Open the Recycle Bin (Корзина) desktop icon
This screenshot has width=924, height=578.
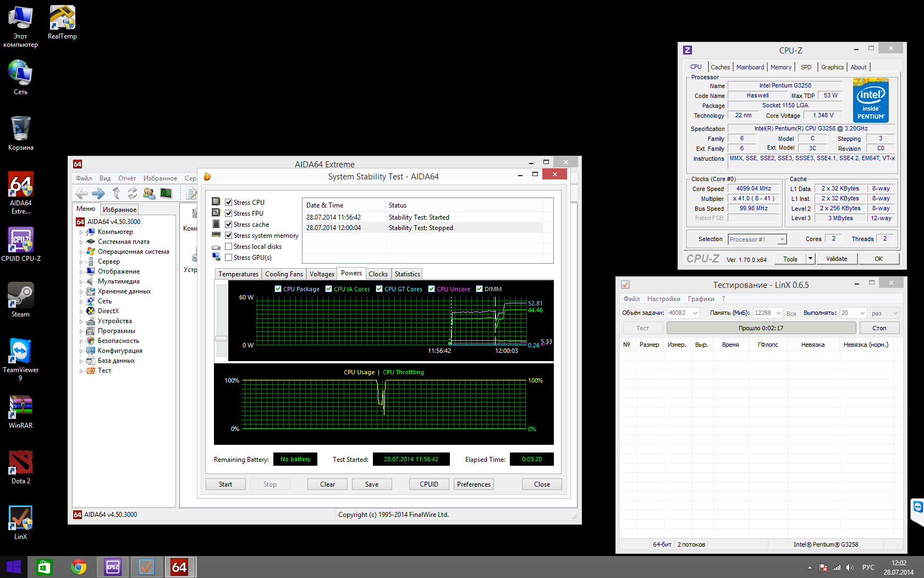pos(20,133)
